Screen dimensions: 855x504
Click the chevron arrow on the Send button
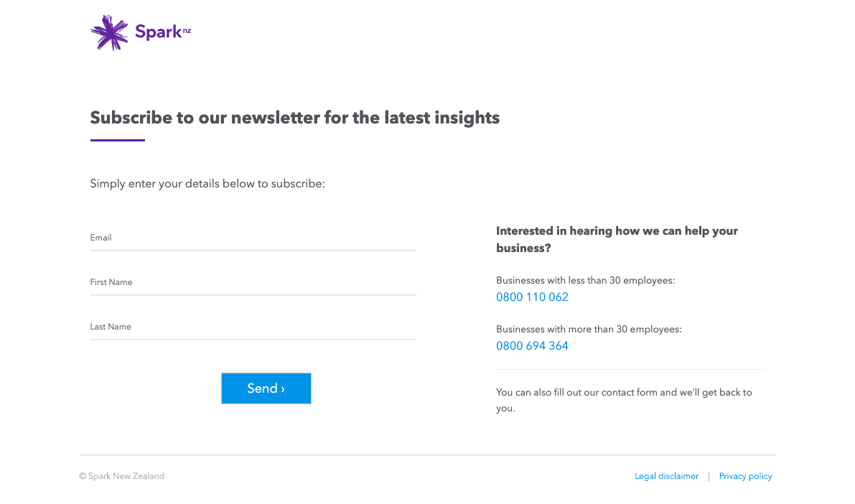pyautogui.click(x=283, y=389)
